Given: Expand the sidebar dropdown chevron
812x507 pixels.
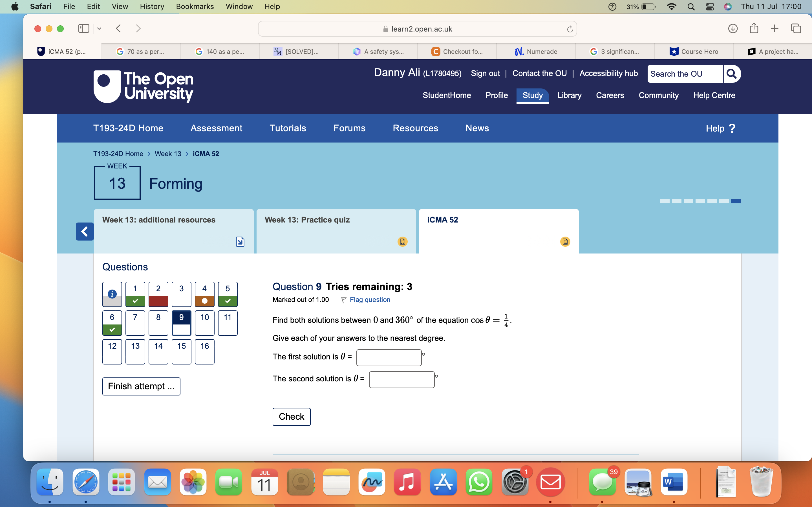Looking at the screenshot, I should click(99, 28).
